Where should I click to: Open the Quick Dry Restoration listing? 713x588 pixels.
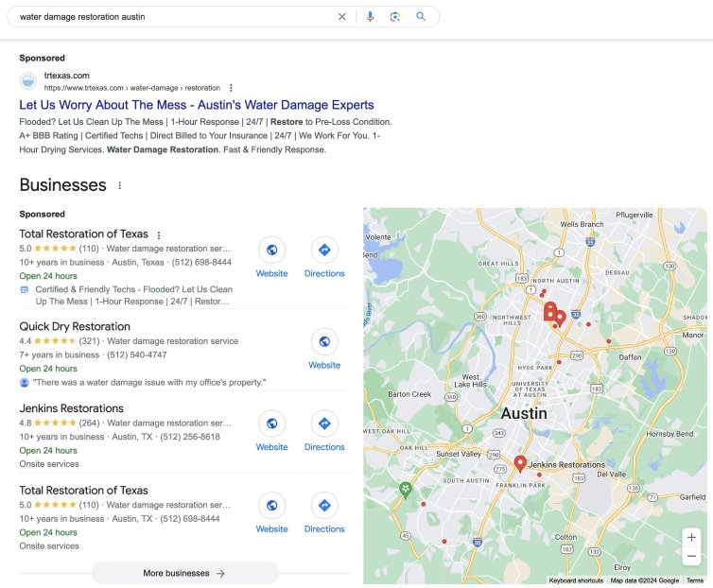click(x=75, y=326)
